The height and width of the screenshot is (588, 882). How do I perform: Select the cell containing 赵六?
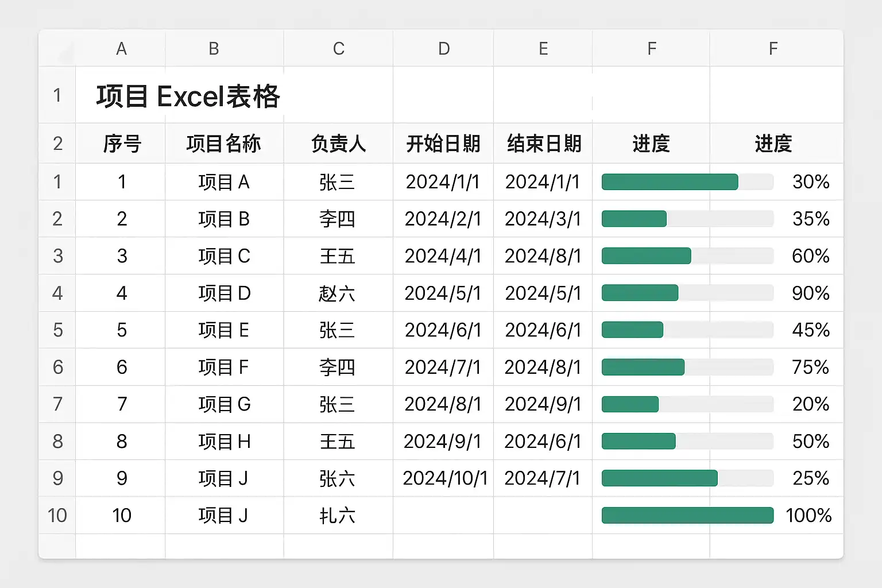click(339, 293)
